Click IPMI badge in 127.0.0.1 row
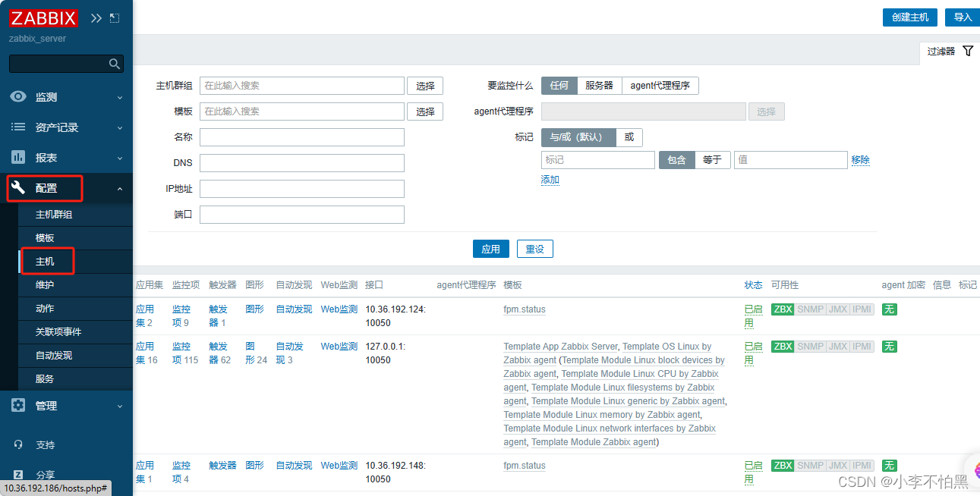 point(862,347)
